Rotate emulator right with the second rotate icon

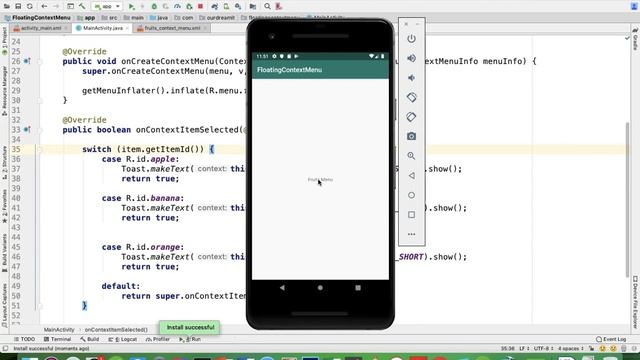pyautogui.click(x=411, y=117)
